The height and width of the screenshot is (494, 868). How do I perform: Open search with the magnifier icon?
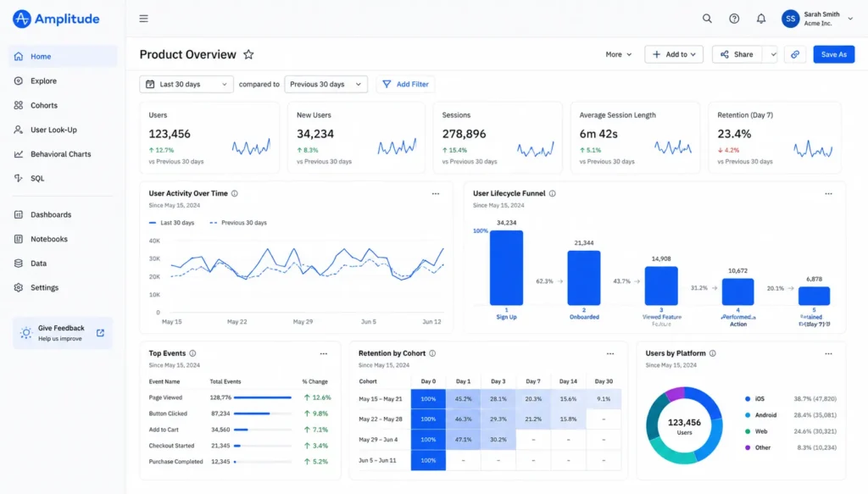[707, 19]
